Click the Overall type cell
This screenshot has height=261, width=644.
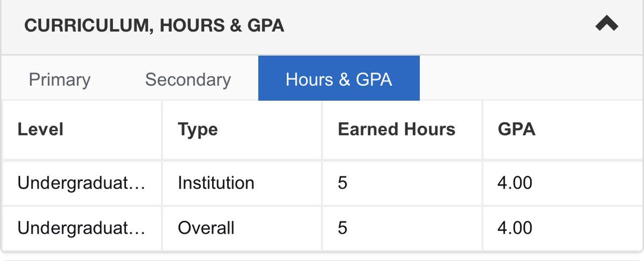tap(206, 228)
